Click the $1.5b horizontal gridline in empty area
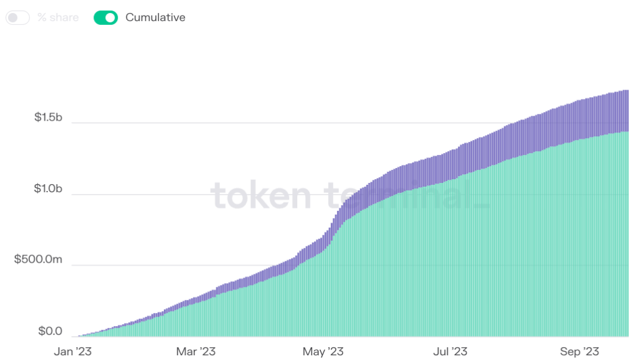638x364 pixels. [244, 123]
